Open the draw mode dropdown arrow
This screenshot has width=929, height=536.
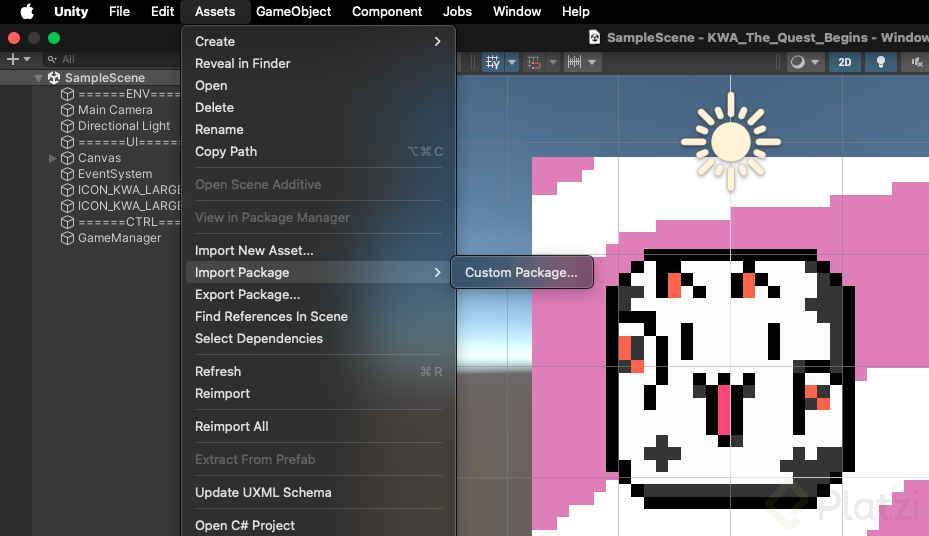815,62
